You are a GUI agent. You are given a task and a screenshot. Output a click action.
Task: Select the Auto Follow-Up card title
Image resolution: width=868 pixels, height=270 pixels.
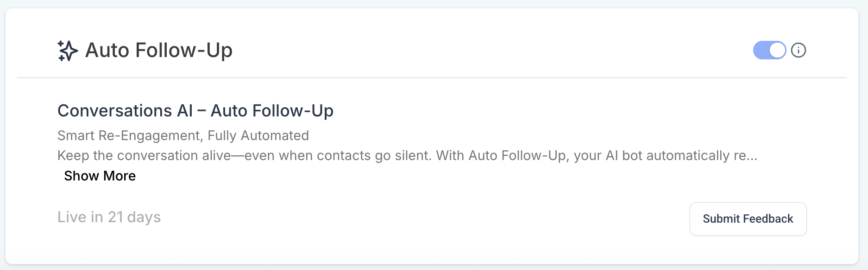[159, 50]
